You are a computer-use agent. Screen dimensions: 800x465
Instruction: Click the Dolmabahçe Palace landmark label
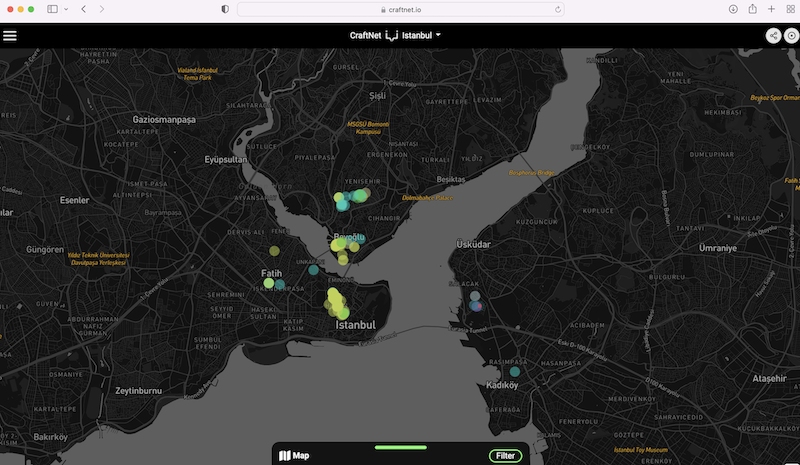(x=428, y=198)
